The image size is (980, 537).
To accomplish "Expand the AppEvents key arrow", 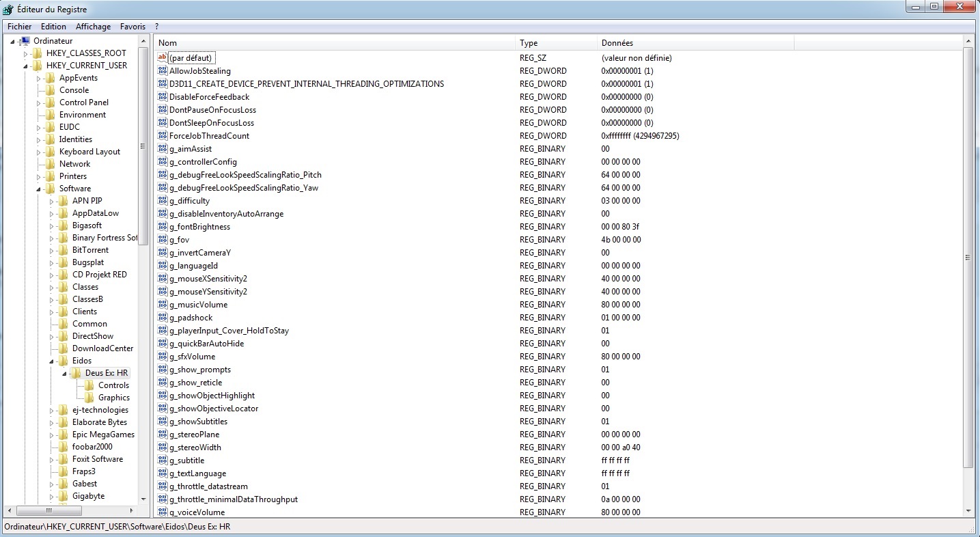I will click(39, 78).
